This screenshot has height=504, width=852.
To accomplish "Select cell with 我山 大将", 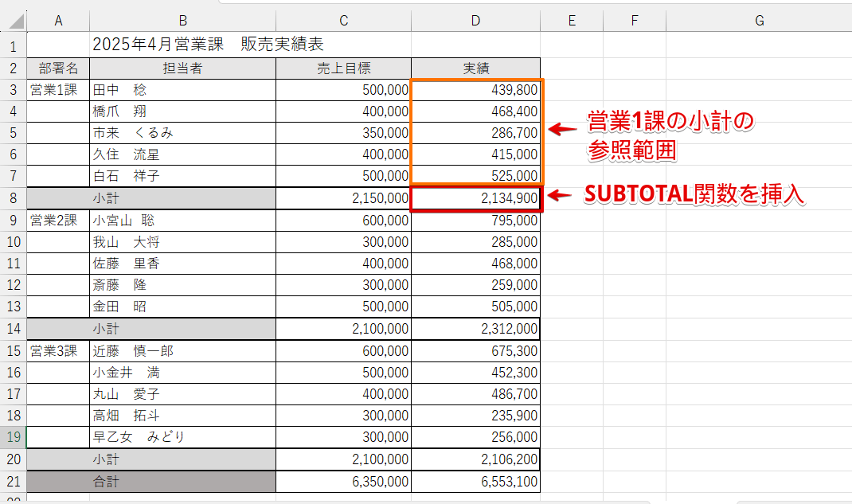I will [182, 242].
